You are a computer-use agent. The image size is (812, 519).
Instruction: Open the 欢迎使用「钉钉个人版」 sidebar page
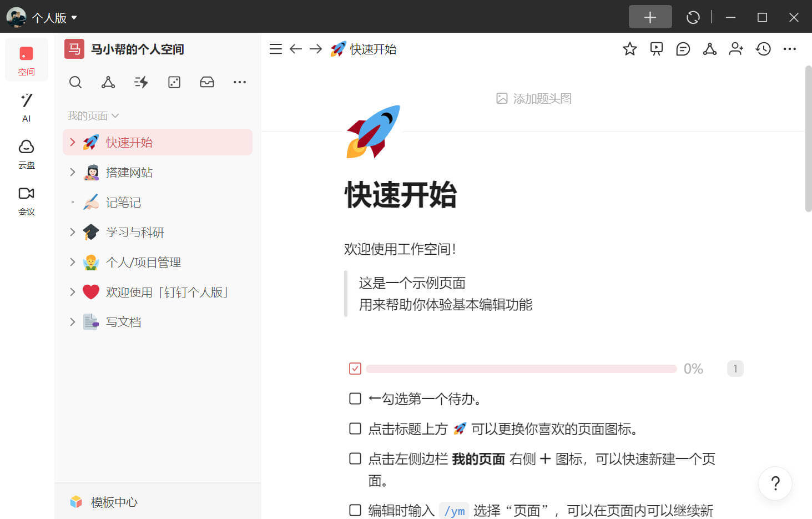(158, 292)
